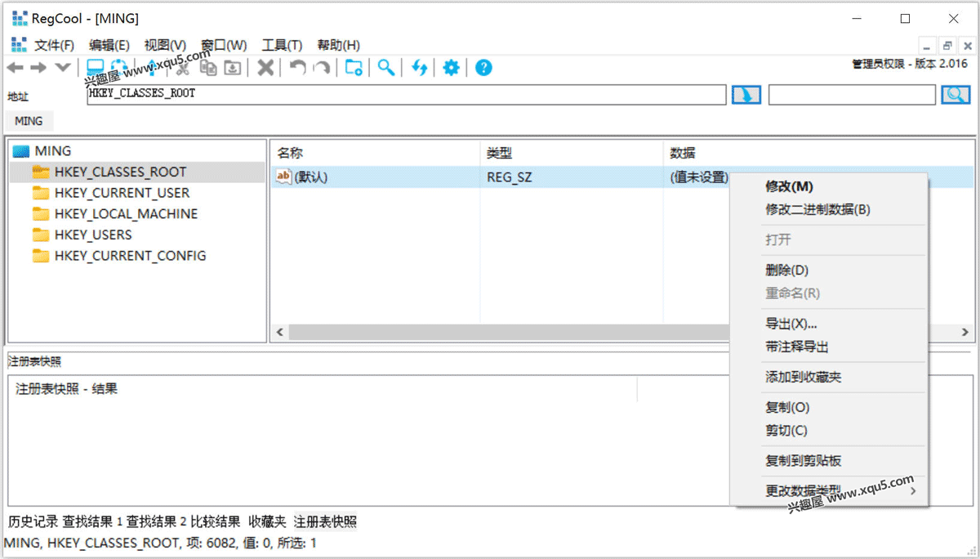Image resolution: width=980 pixels, height=559 pixels.
Task: Click the forward arrow in the toolbar
Action: click(38, 68)
